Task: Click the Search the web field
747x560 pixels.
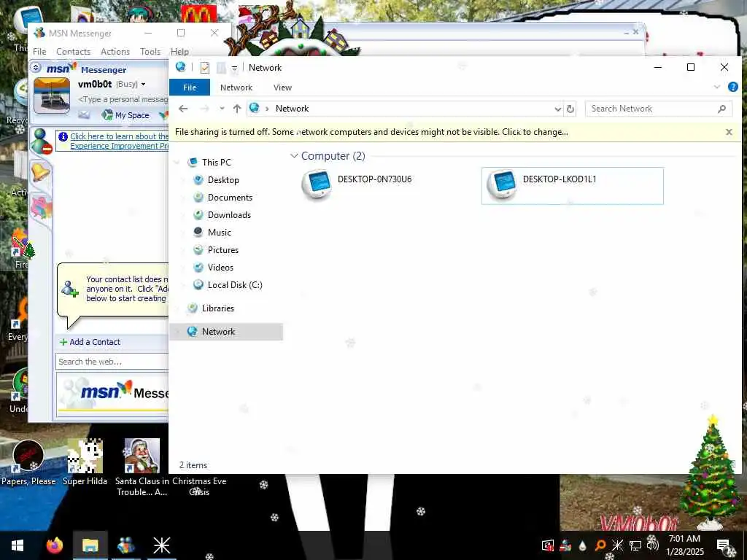Action: click(112, 362)
